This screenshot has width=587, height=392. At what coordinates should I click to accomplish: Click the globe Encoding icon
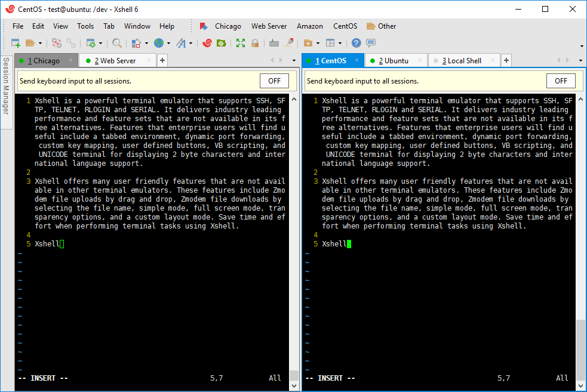[x=159, y=43]
